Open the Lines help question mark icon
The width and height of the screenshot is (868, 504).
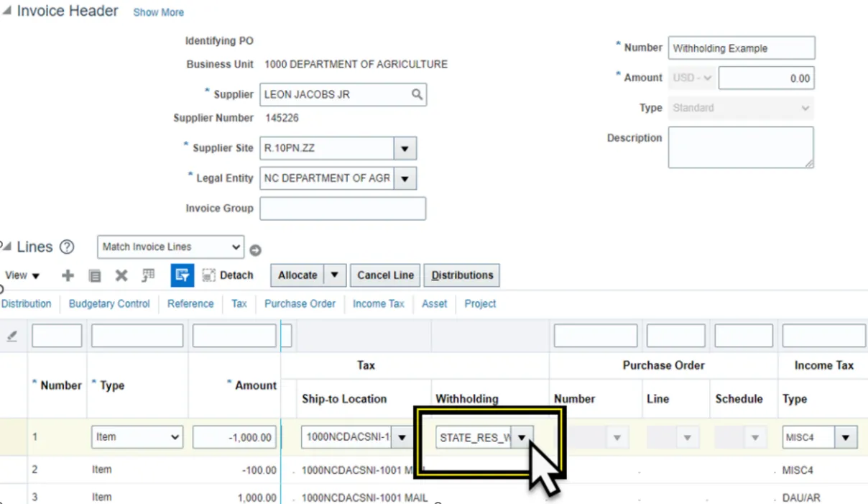pyautogui.click(x=67, y=247)
